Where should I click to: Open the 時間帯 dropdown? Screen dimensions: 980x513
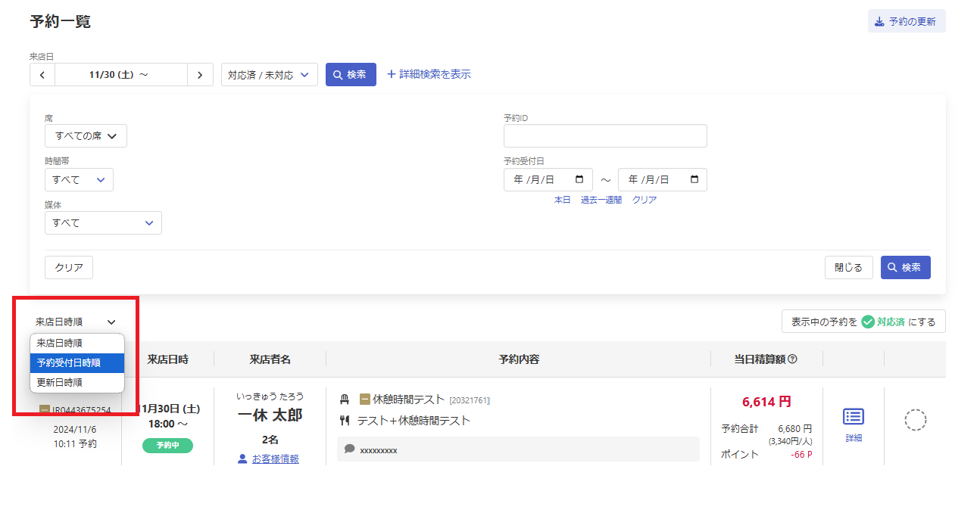pos(79,180)
